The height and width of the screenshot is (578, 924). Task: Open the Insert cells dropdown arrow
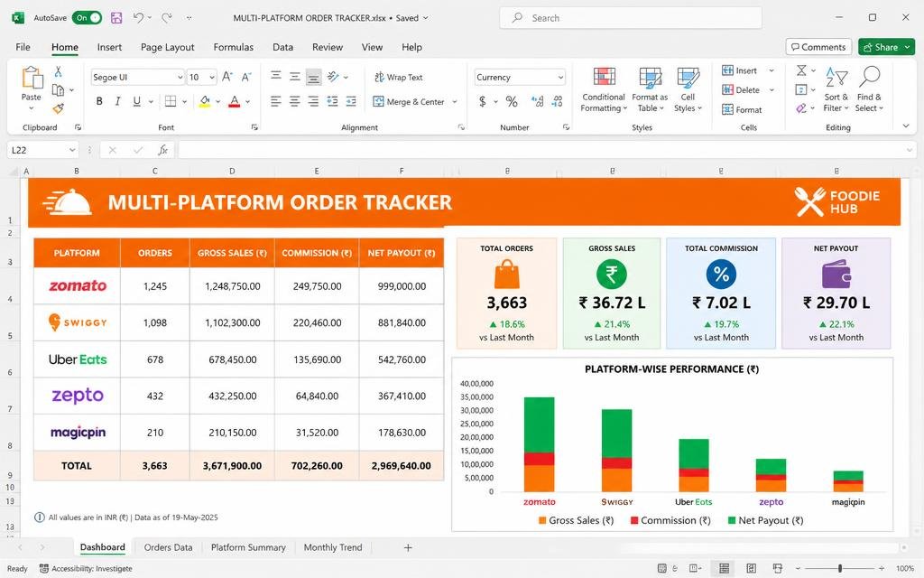772,70
